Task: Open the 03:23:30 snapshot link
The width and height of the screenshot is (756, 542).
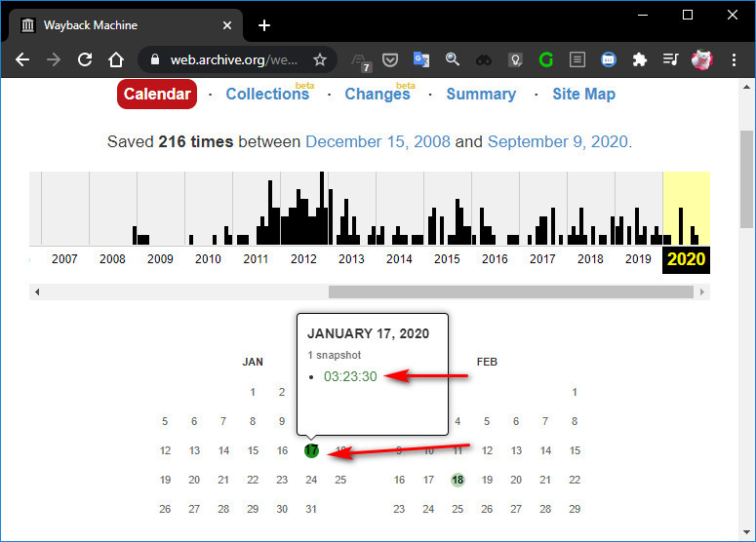Action: click(x=350, y=376)
